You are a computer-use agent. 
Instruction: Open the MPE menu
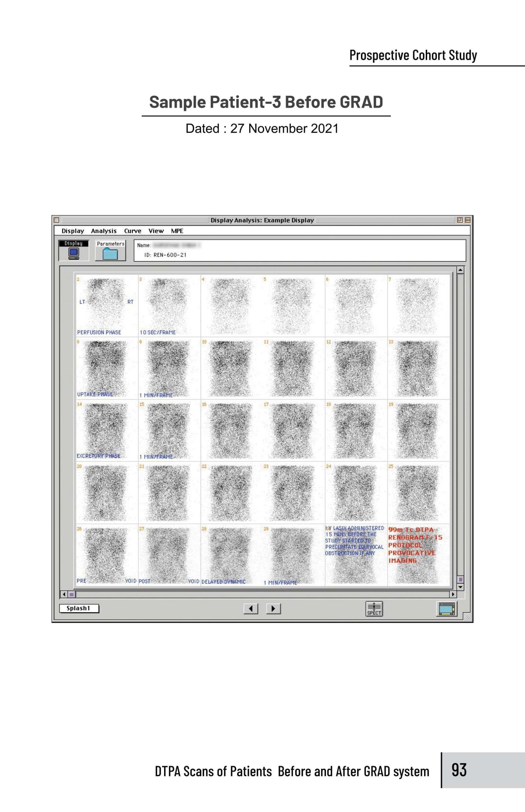pyautogui.click(x=177, y=231)
